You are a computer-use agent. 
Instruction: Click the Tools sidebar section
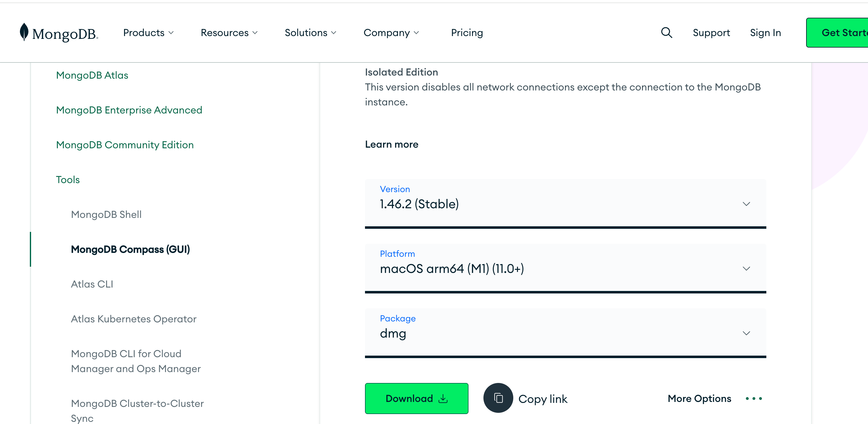[x=68, y=180]
